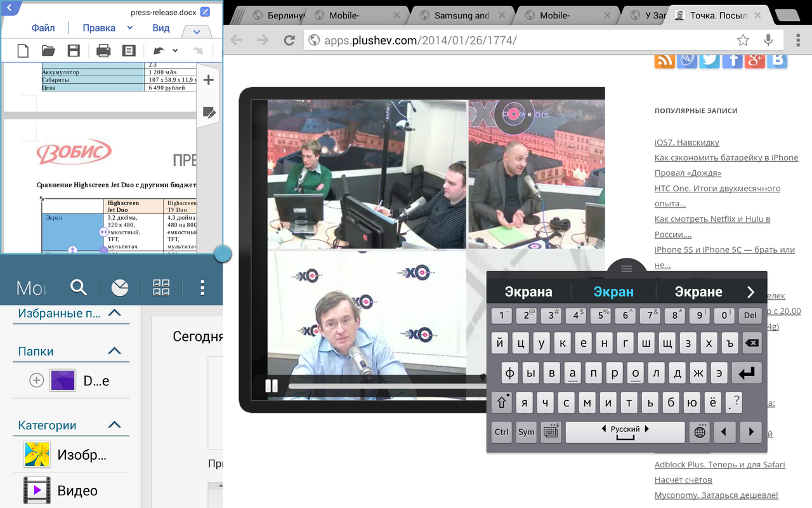The height and width of the screenshot is (508, 812).
Task: Bookmark the page with the star icon
Action: [743, 40]
